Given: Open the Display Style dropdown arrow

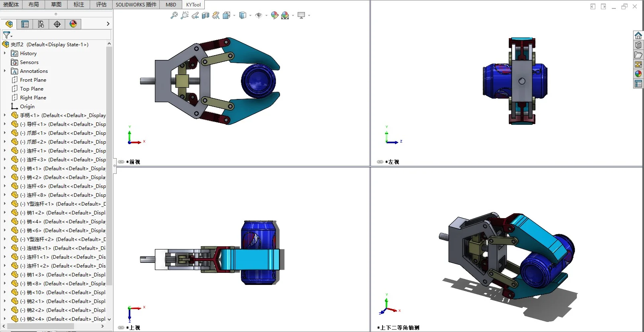Looking at the screenshot, I should click(x=250, y=16).
